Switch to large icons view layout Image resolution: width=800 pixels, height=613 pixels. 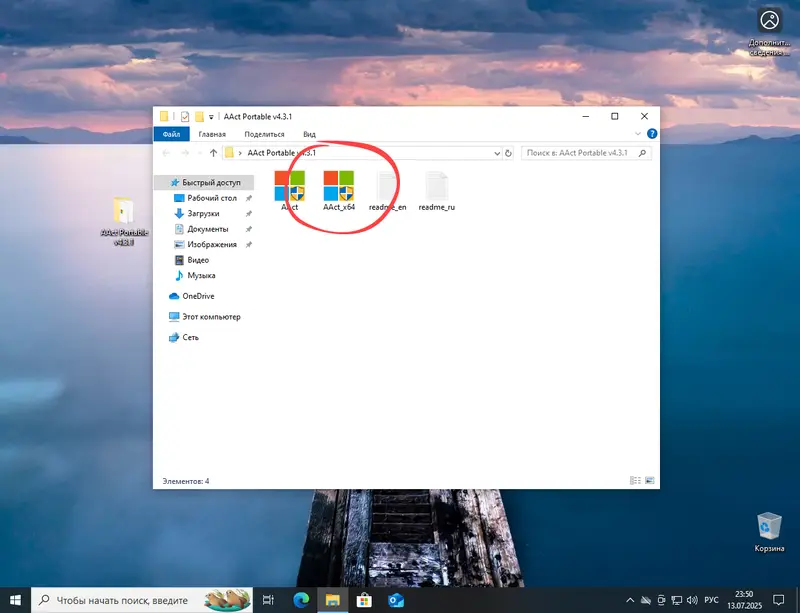650,481
